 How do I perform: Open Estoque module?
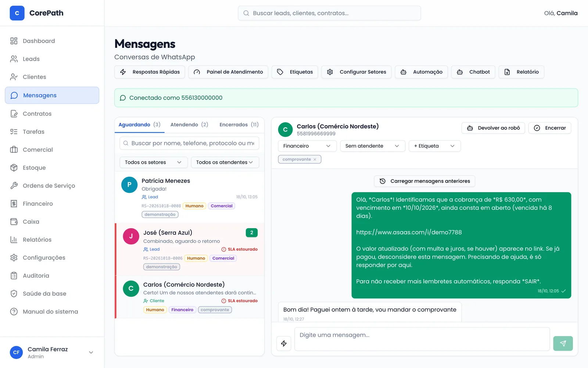[x=52, y=168]
